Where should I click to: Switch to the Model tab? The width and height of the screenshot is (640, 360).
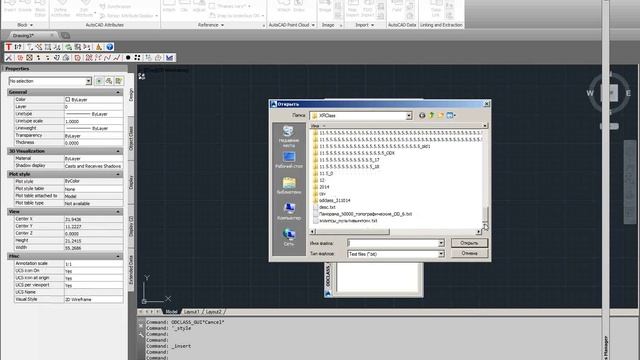click(171, 312)
